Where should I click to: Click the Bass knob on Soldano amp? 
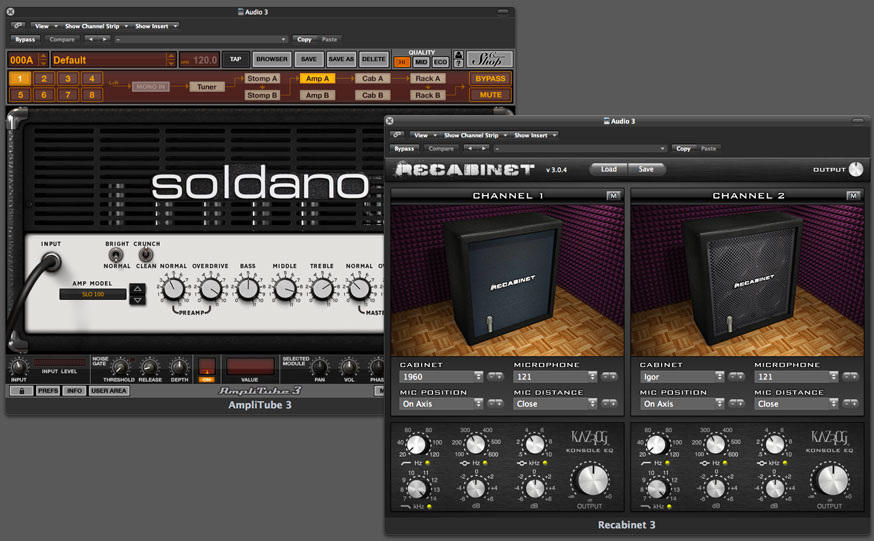[x=248, y=289]
